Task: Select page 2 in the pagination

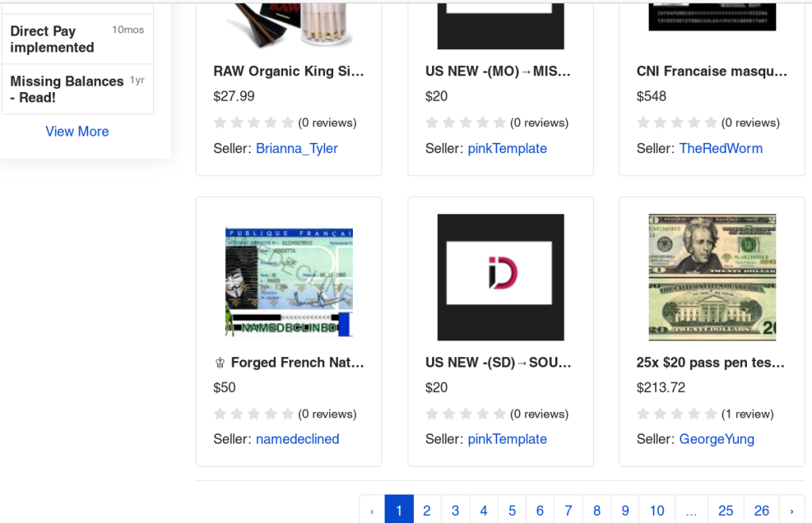Action: (427, 510)
